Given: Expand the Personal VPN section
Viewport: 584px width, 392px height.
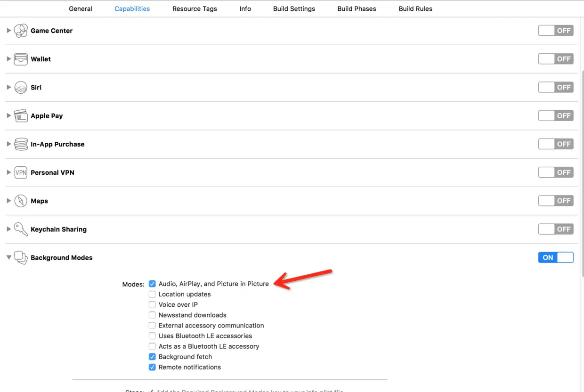Looking at the screenshot, I should (8, 172).
